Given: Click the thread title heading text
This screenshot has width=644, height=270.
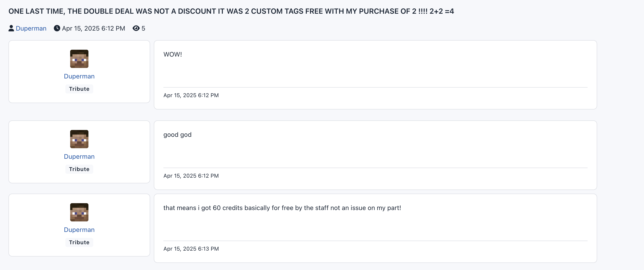Looking at the screenshot, I should [231, 11].
